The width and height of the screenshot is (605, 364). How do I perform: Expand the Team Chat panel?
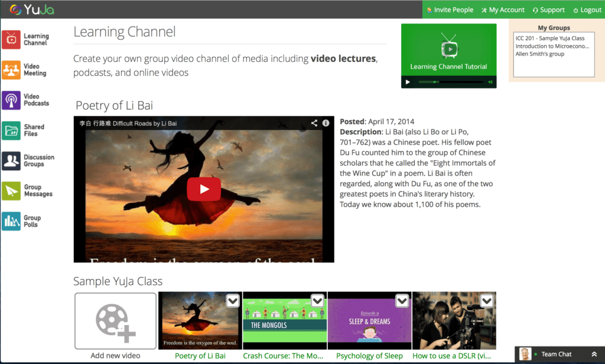tap(594, 354)
